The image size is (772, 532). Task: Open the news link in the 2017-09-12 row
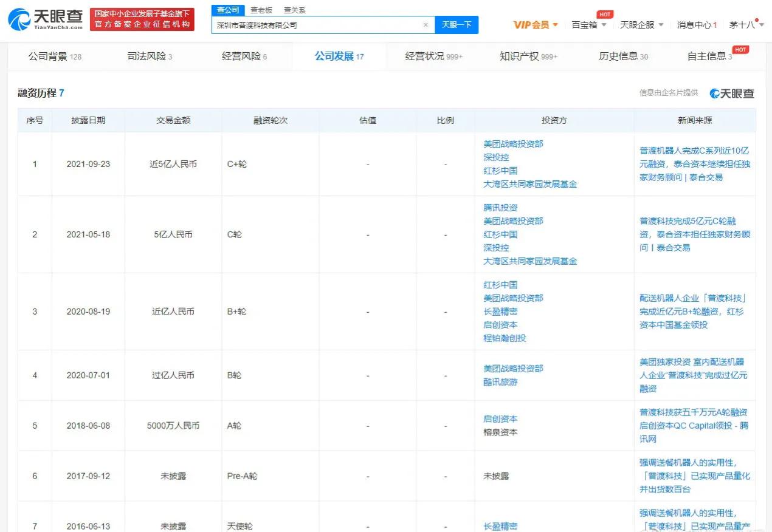[694, 476]
